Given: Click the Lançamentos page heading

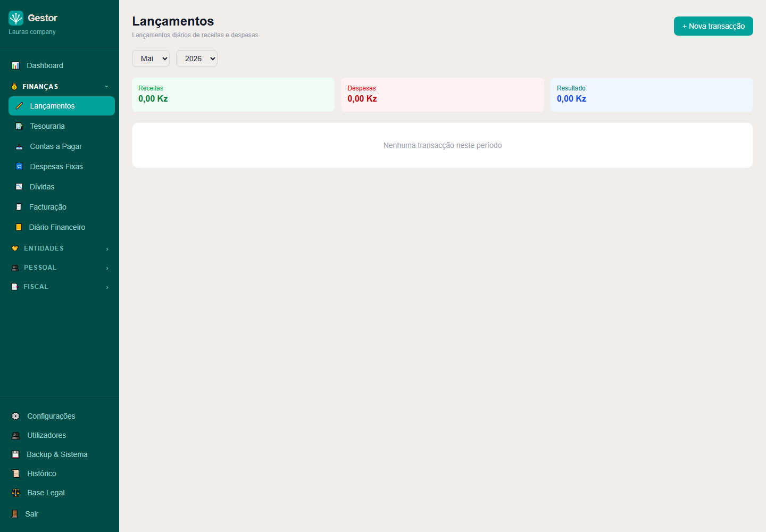Looking at the screenshot, I should click(x=173, y=21).
